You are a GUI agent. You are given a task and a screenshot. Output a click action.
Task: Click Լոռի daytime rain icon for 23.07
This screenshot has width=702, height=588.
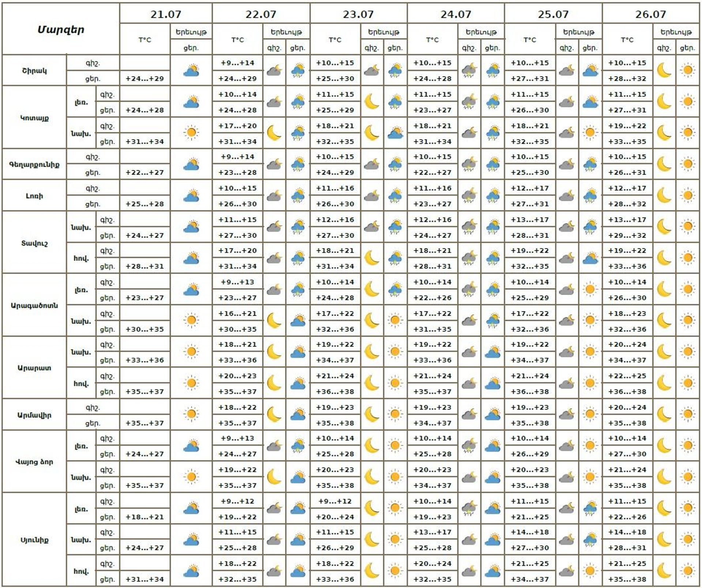click(395, 196)
